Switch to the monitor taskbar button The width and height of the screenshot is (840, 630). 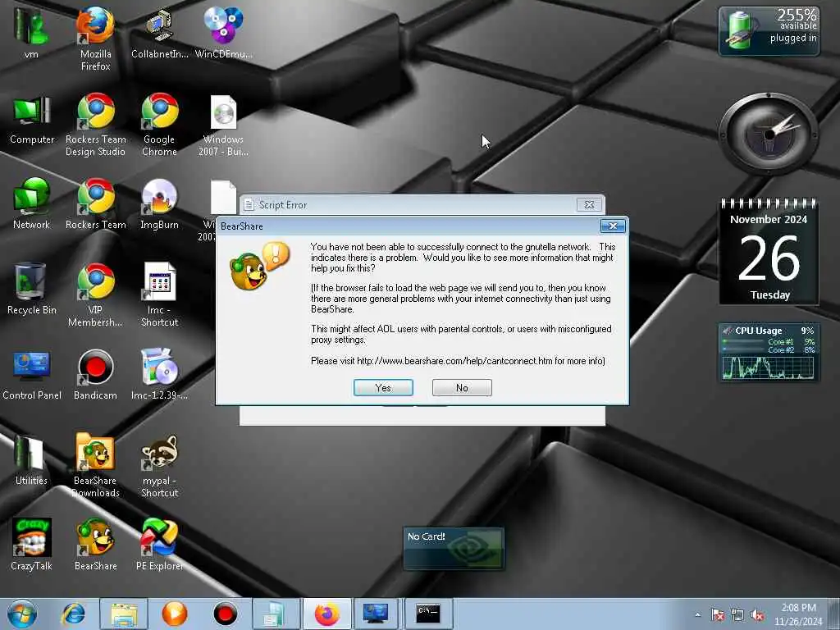[x=376, y=614]
